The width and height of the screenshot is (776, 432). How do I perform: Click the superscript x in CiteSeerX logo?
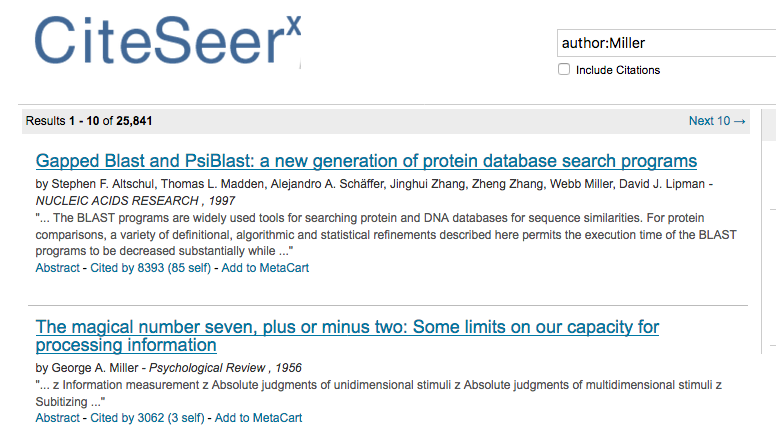[293, 25]
